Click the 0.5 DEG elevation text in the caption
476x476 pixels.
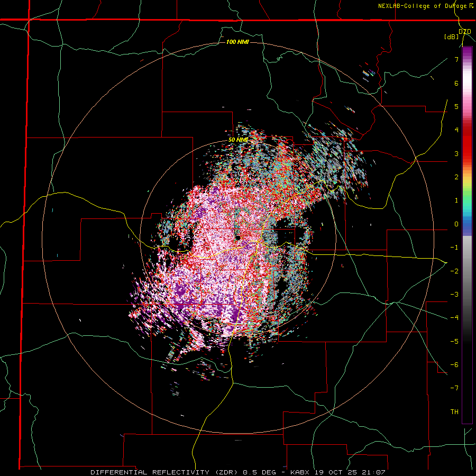(x=259, y=472)
